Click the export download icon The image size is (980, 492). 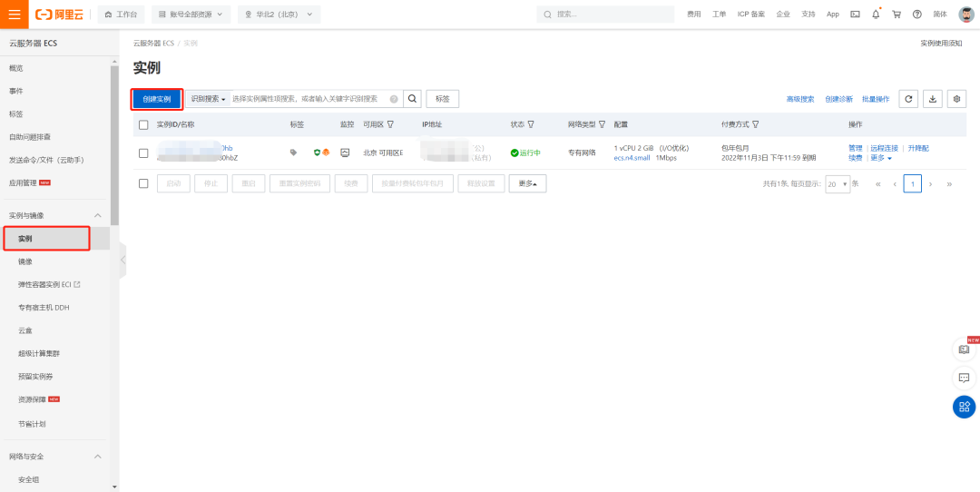(933, 99)
